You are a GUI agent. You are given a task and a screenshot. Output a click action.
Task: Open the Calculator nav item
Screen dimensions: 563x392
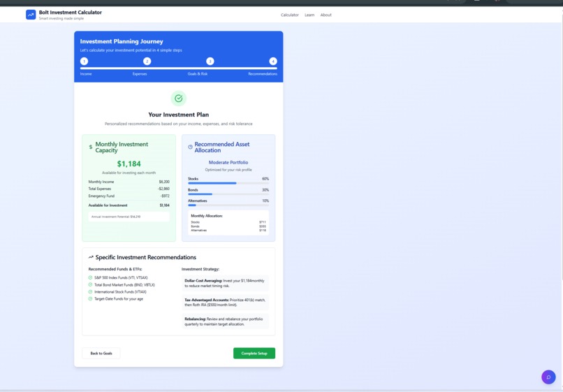290,15
